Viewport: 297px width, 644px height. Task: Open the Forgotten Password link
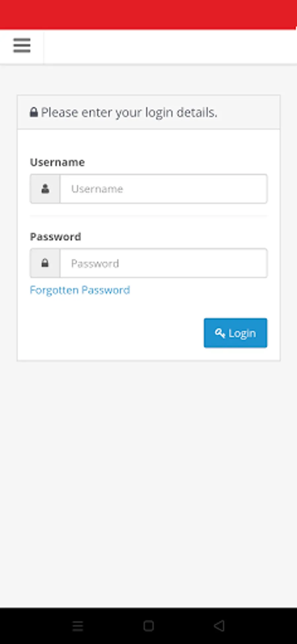pos(80,290)
